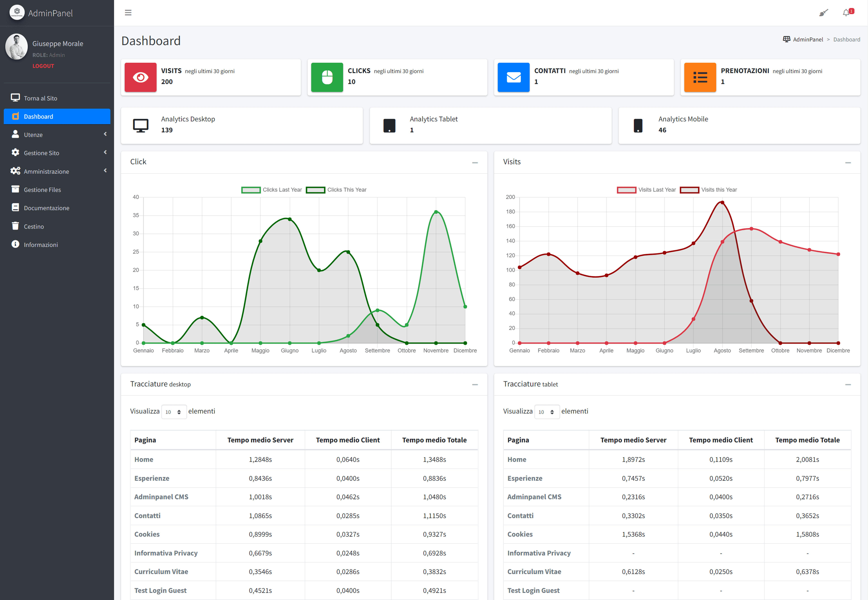The image size is (868, 600).
Task: Click the green Clicks mouse icon
Action: coord(327,77)
